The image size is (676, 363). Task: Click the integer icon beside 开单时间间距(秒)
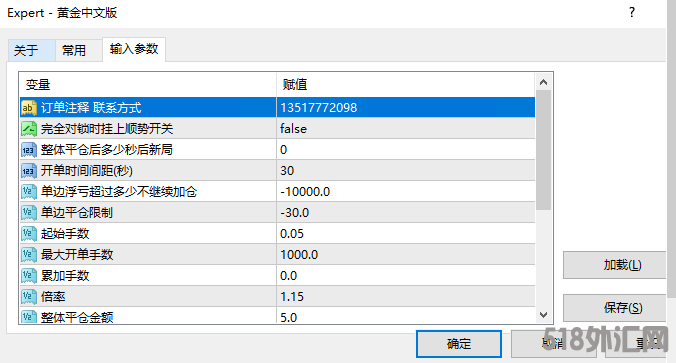[28, 171]
